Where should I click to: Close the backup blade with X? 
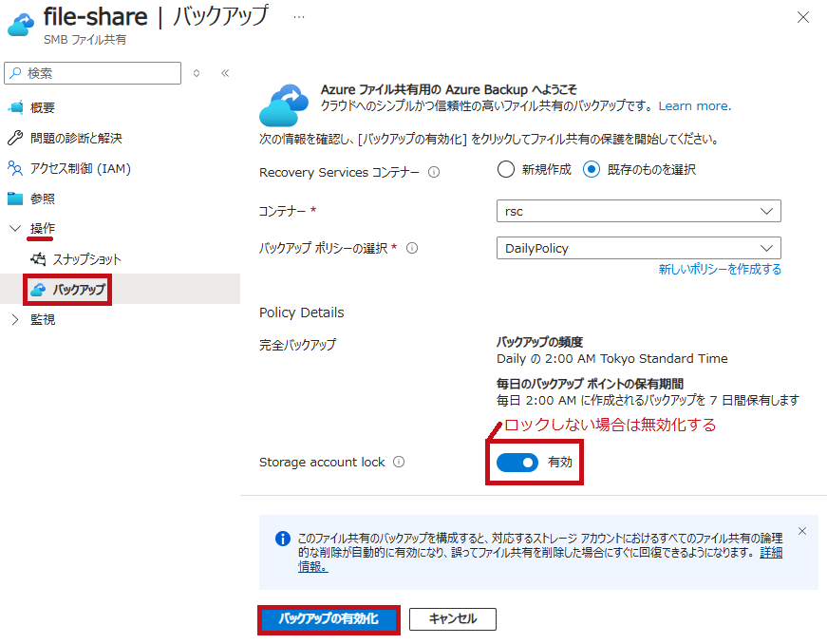pos(802,17)
